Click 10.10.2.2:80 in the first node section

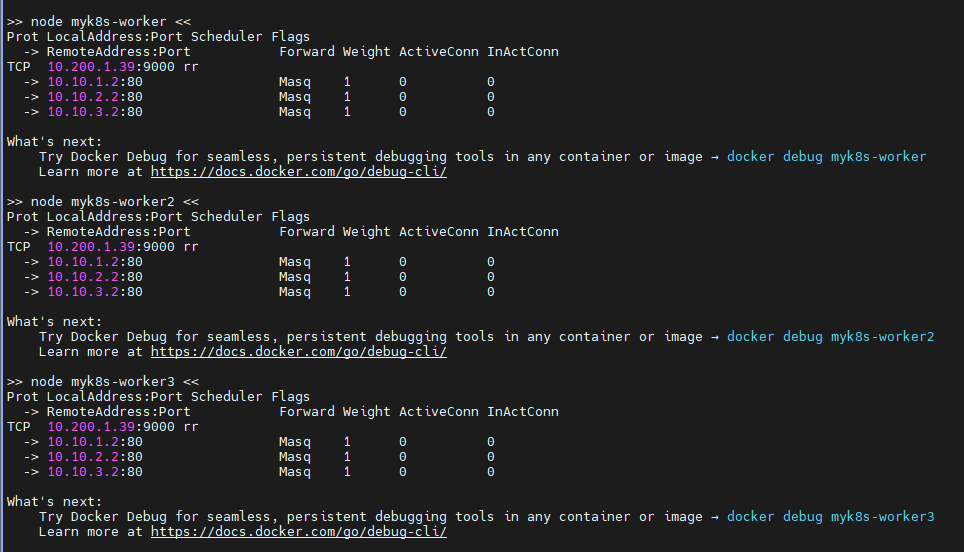click(95, 97)
